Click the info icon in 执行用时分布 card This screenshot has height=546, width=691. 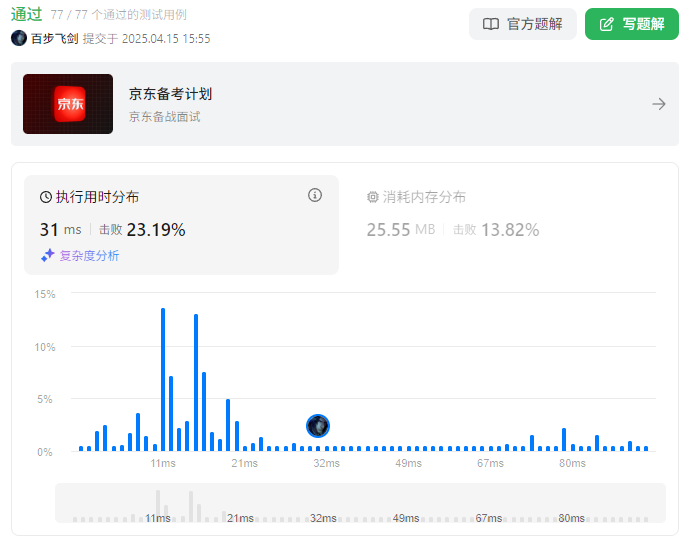point(315,195)
